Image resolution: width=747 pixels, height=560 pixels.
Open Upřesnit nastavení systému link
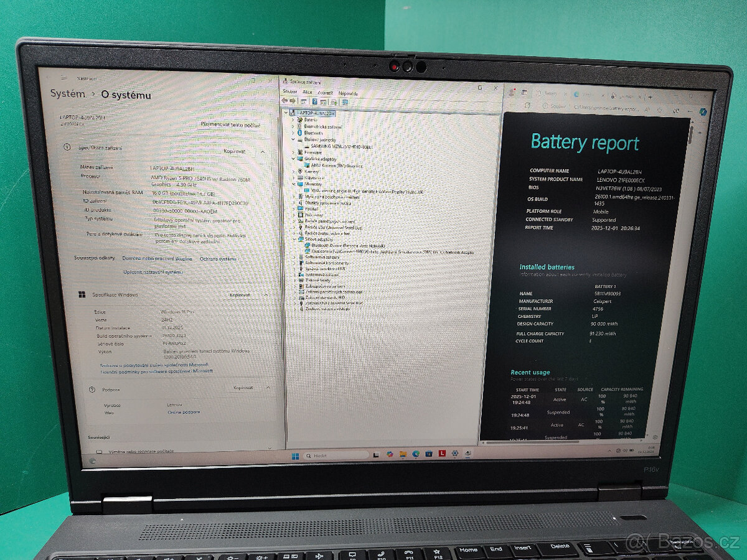pyautogui.click(x=153, y=272)
